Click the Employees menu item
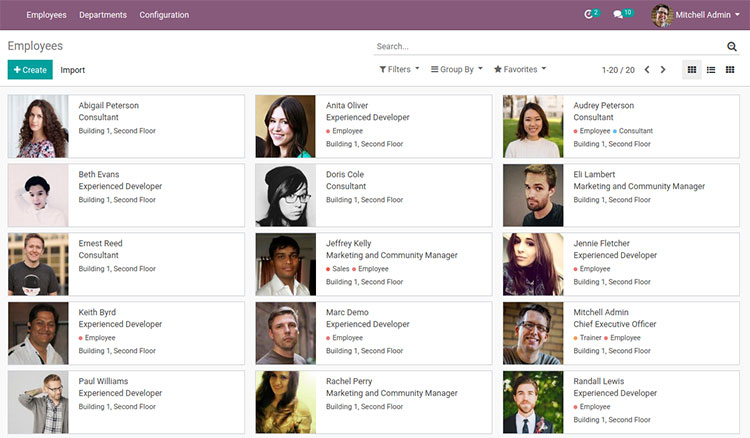Image resolution: width=750 pixels, height=438 pixels. [47, 15]
